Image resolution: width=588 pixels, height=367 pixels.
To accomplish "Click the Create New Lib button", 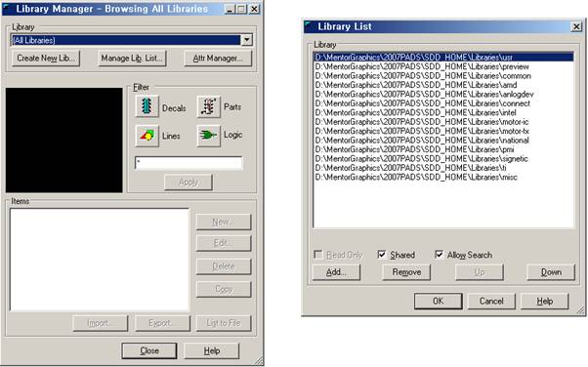I will [46, 59].
